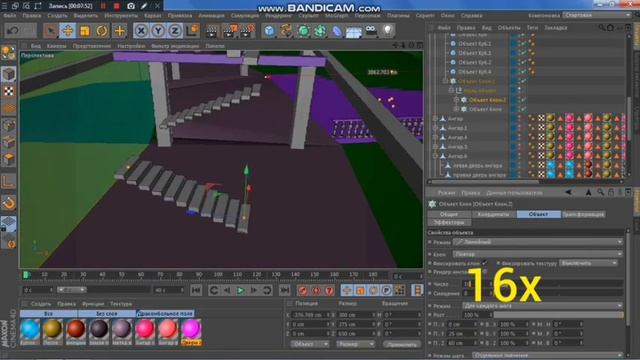Screen dimensions: 640x360
Task: Take a Bandicam screenshot with camera icon
Action: coord(131,6)
